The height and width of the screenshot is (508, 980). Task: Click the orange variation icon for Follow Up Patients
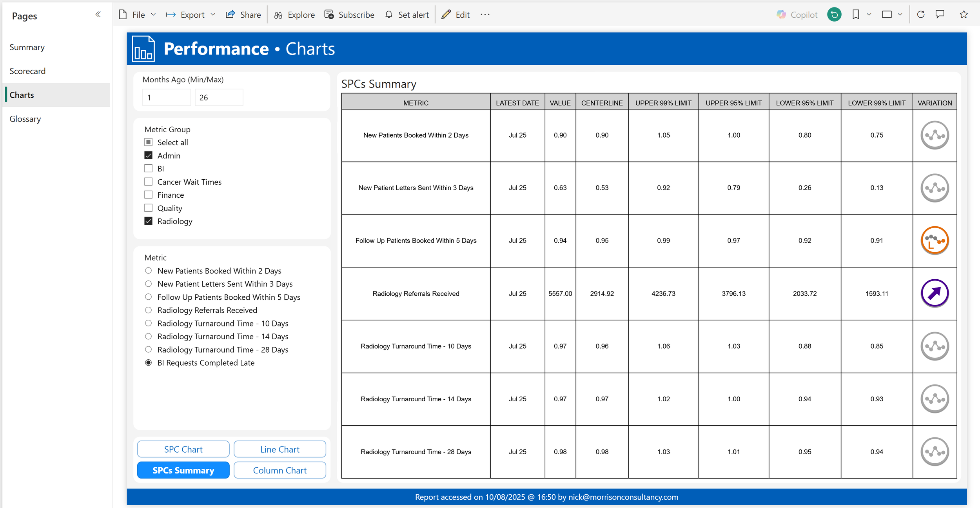click(x=935, y=240)
